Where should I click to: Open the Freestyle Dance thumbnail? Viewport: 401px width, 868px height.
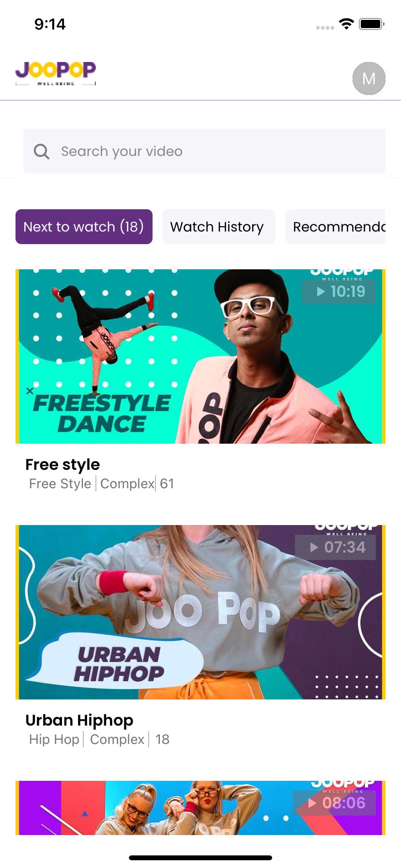[200, 356]
